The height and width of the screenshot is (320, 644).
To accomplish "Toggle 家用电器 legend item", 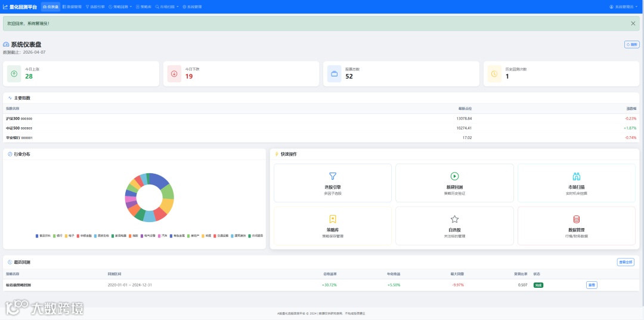I will click(119, 236).
